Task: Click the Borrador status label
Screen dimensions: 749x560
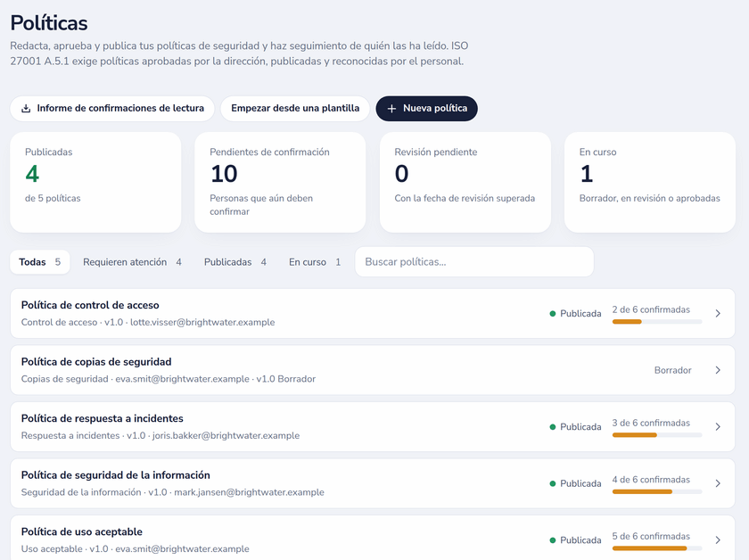Action: pyautogui.click(x=672, y=370)
